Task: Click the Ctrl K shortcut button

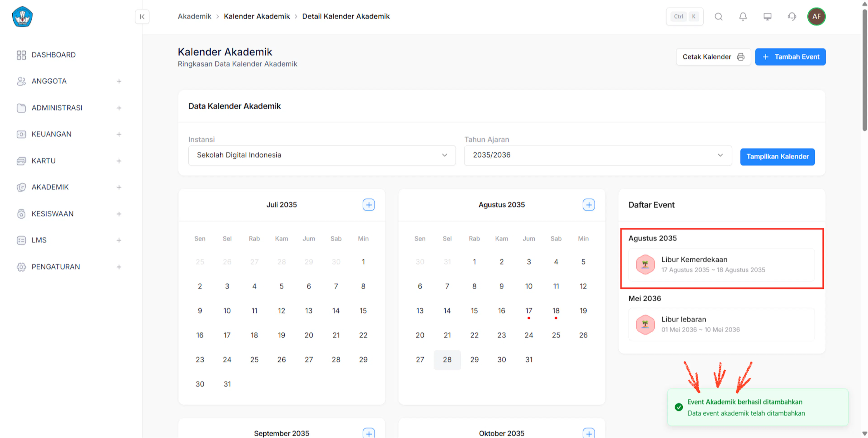Action: 684,17
